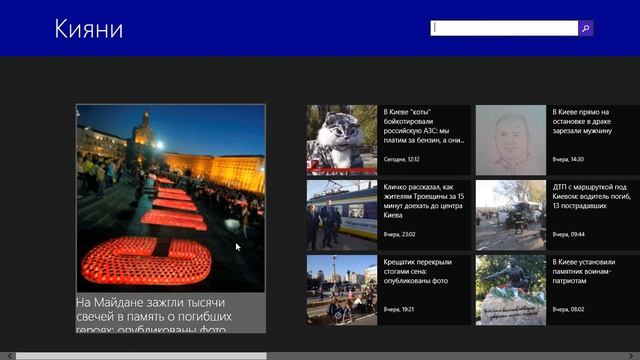Viewport: 640px width, 360px height.
Task: Open article Кличко рассказал, как жителям Троещины
Action: point(424,201)
